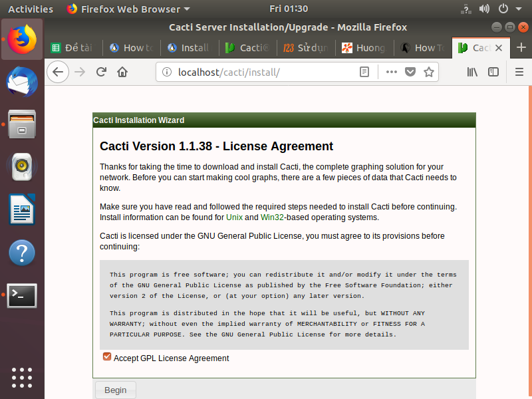Switch to the 'Cacti®' tab
The height and width of the screenshot is (399, 532).
pyautogui.click(x=248, y=48)
